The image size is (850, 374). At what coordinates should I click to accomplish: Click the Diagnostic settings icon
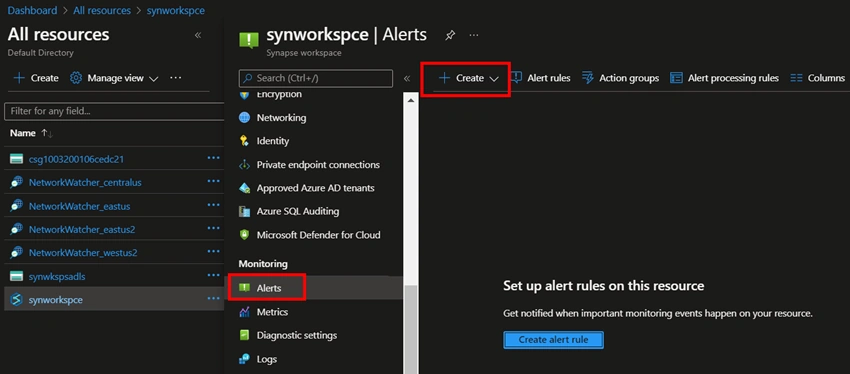(x=244, y=335)
